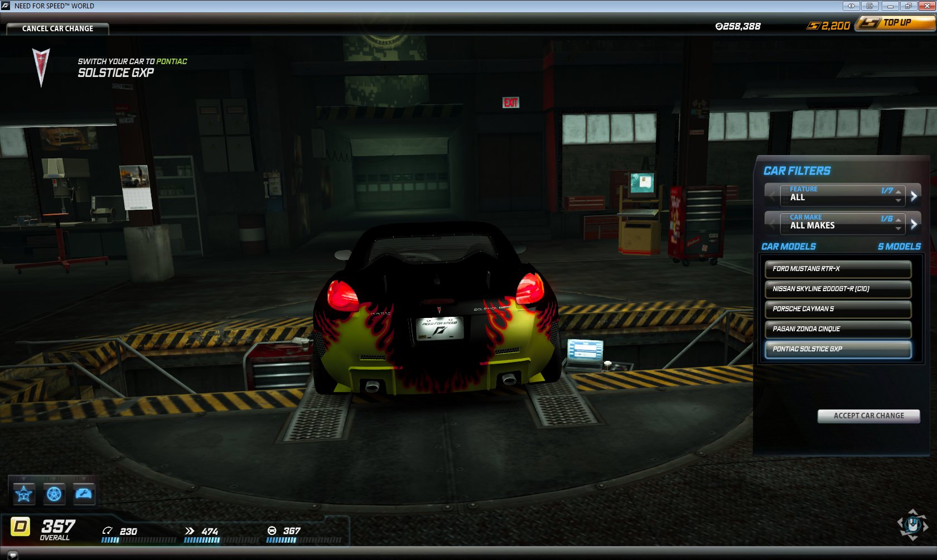
Task: Click the 357 Overall rating text
Action: coord(57,529)
